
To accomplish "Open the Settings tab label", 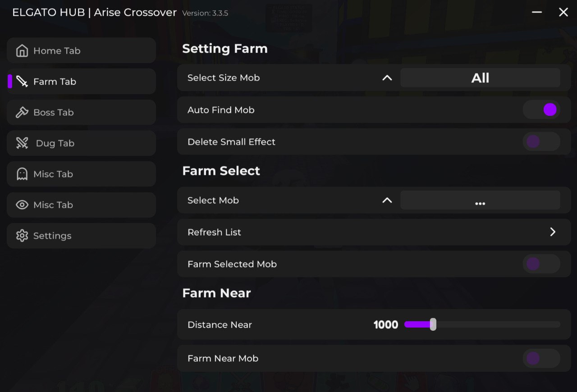I will (52, 236).
